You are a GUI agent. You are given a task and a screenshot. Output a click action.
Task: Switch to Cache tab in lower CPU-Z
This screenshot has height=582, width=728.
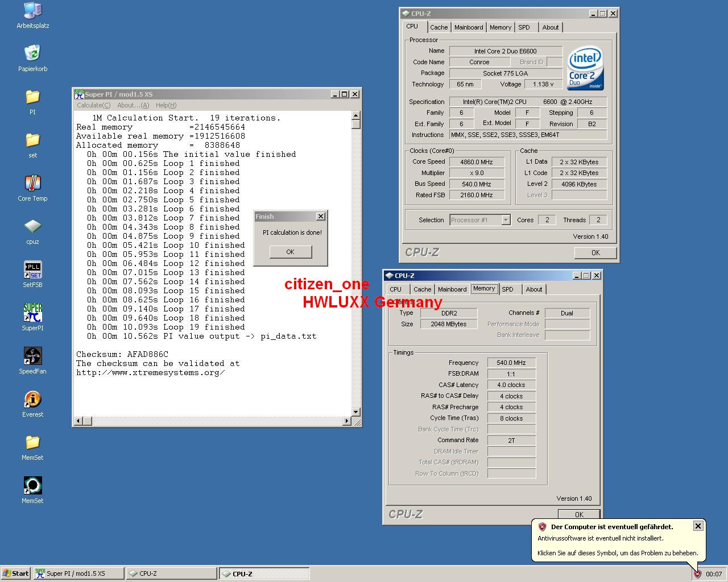[x=422, y=289]
